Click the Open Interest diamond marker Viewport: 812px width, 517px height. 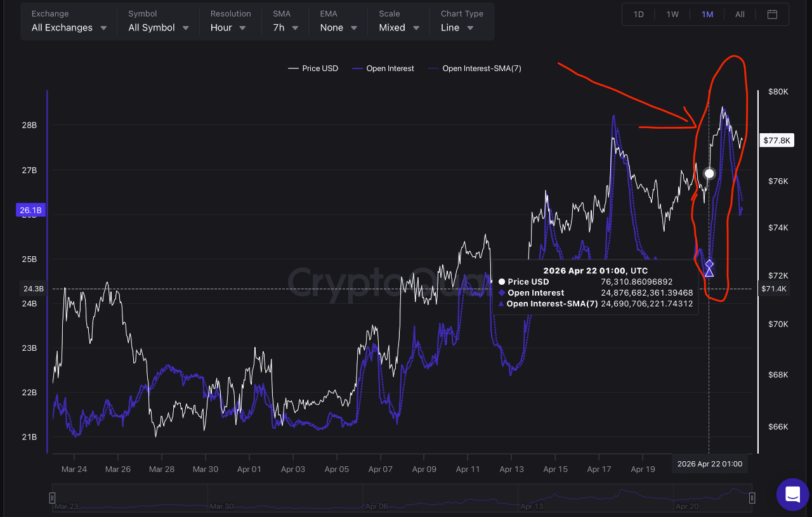pos(709,264)
